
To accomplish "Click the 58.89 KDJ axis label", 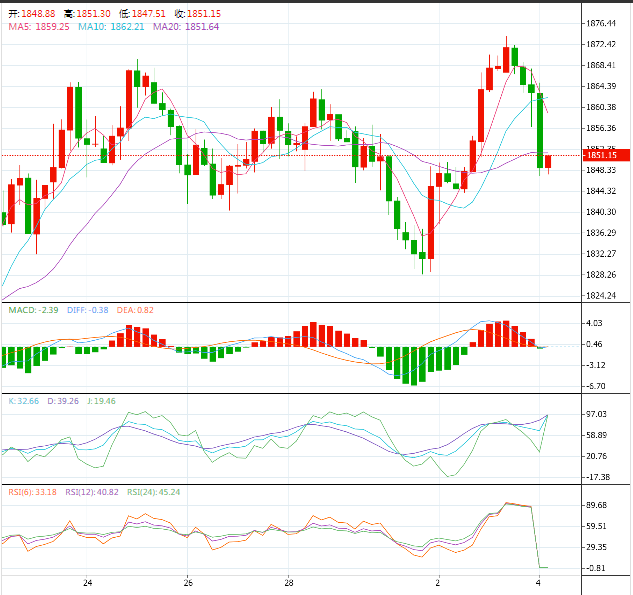I will click(x=596, y=435).
